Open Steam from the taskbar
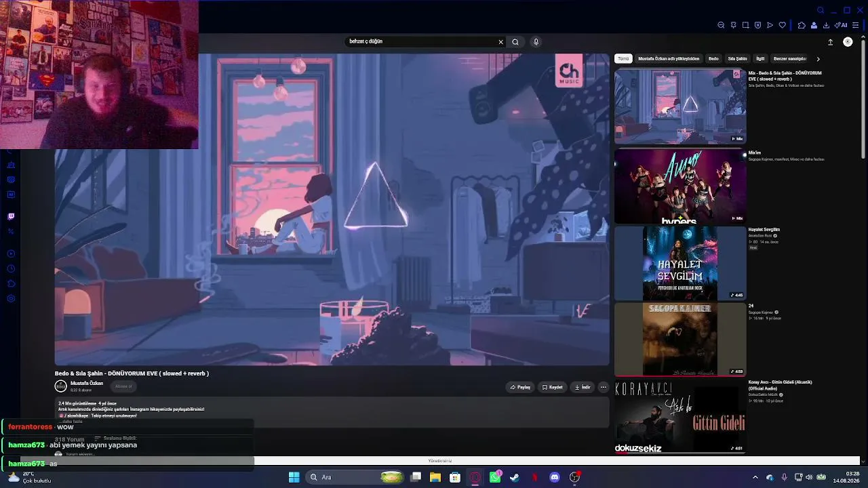 [515, 477]
